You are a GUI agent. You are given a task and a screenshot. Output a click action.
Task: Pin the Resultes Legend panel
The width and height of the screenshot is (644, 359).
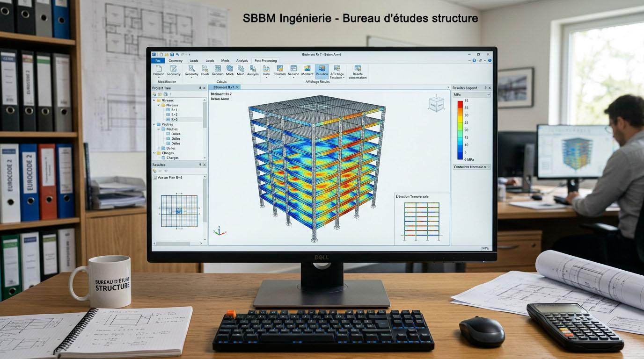(485, 88)
